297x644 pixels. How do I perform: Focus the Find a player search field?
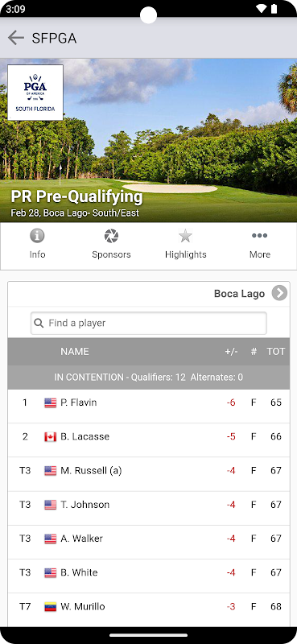coord(149,324)
